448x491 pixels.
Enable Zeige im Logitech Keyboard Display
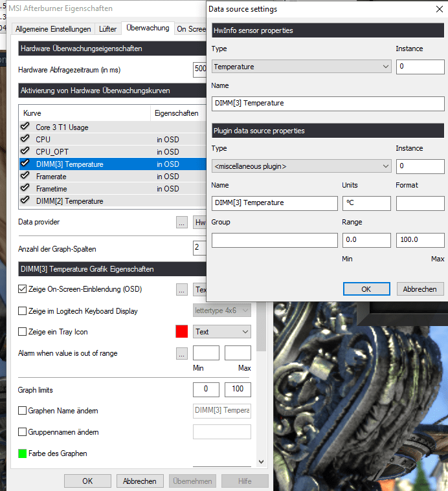pyautogui.click(x=22, y=311)
